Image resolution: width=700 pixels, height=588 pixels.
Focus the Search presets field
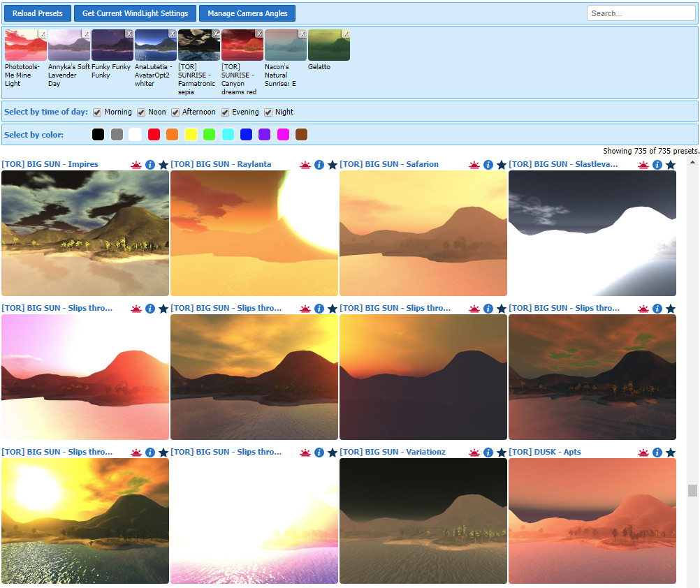(641, 13)
